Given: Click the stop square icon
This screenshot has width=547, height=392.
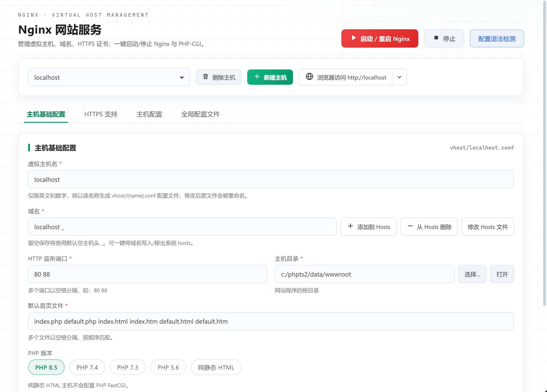Looking at the screenshot, I should tap(436, 38).
